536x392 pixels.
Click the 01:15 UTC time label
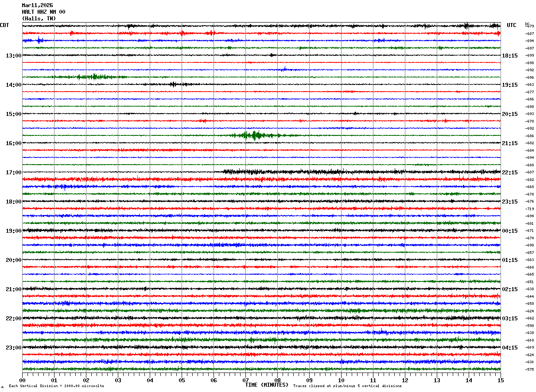(x=510, y=260)
